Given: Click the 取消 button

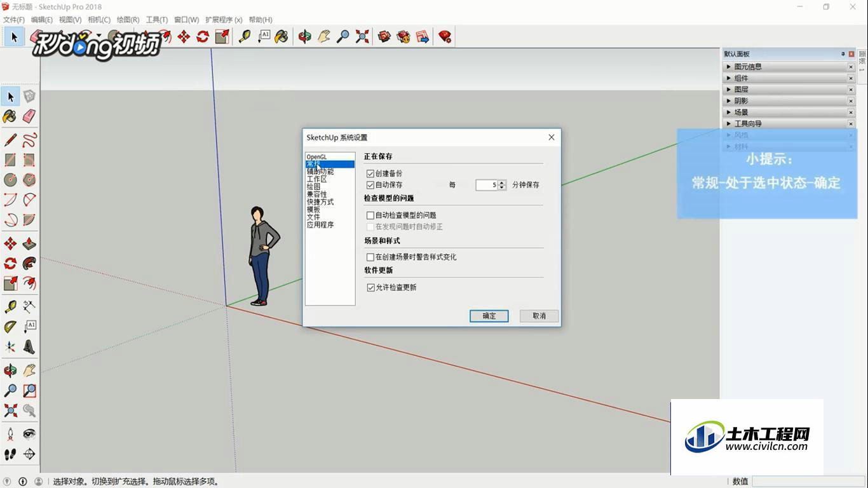Looking at the screenshot, I should [x=539, y=316].
